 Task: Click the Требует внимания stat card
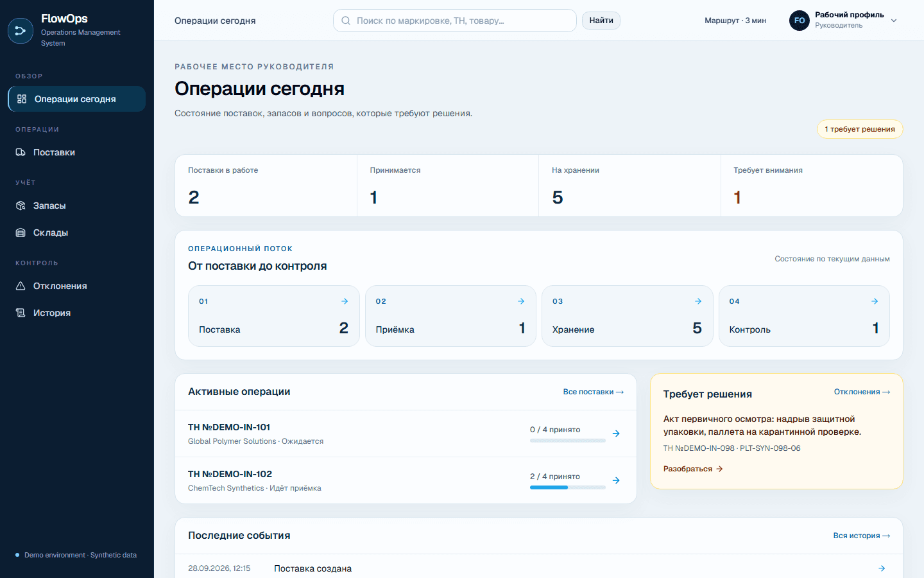point(812,186)
